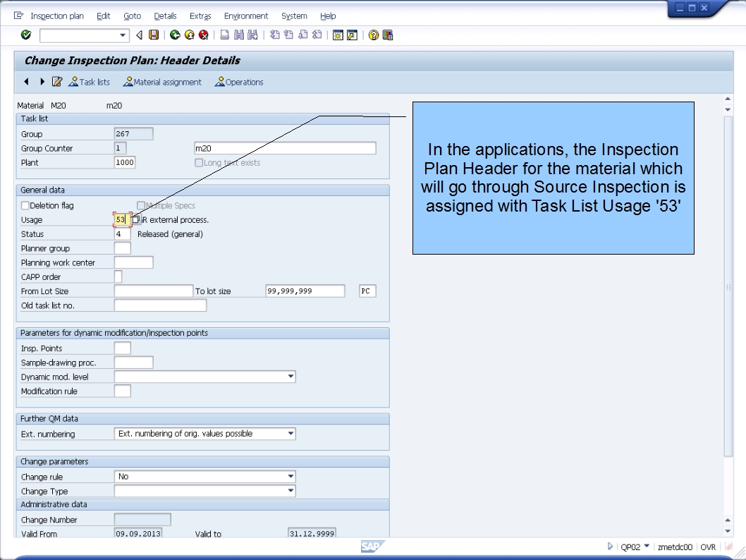Click the Usage input field containing 53
This screenshot has width=746, height=560.
122,219
